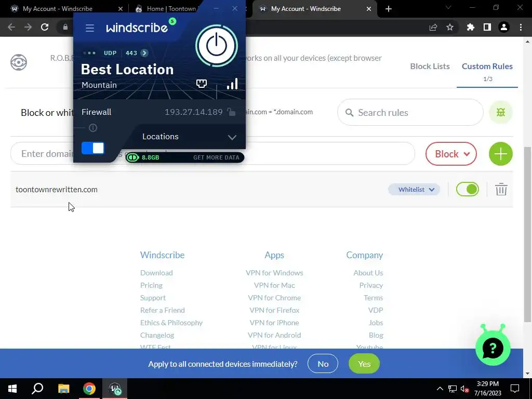Open the Block rule type dropdown
Image resolution: width=532 pixels, height=399 pixels.
tap(451, 154)
